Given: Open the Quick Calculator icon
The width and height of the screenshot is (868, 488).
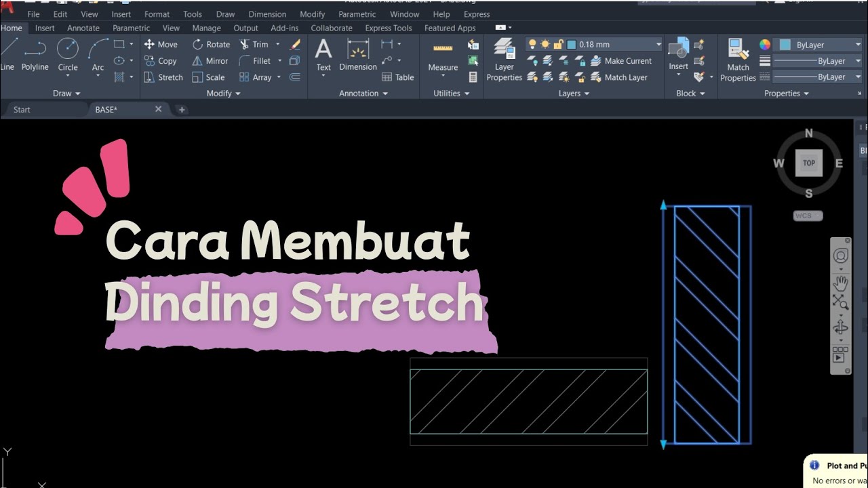Looking at the screenshot, I should (x=473, y=77).
